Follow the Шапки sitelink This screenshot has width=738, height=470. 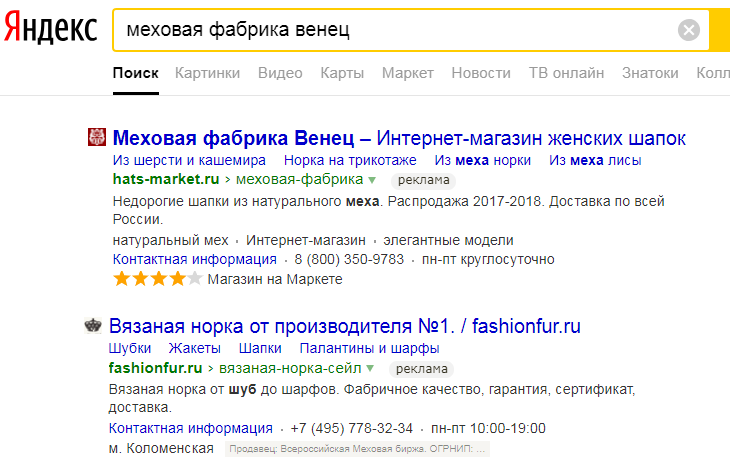tap(260, 349)
